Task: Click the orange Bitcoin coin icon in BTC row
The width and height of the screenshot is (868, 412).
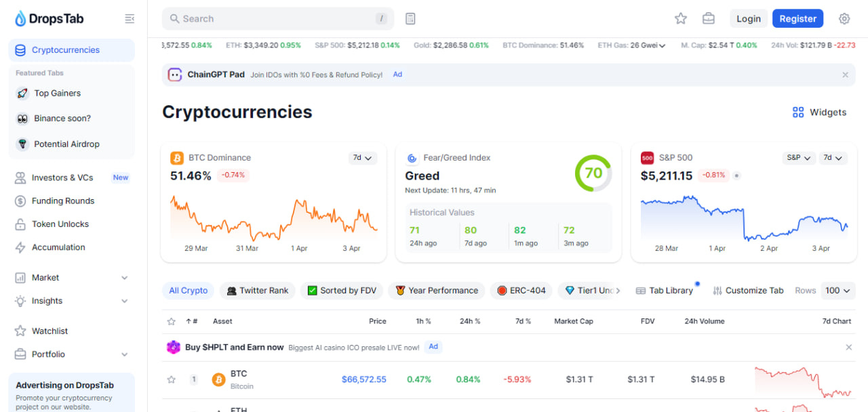Action: click(218, 379)
